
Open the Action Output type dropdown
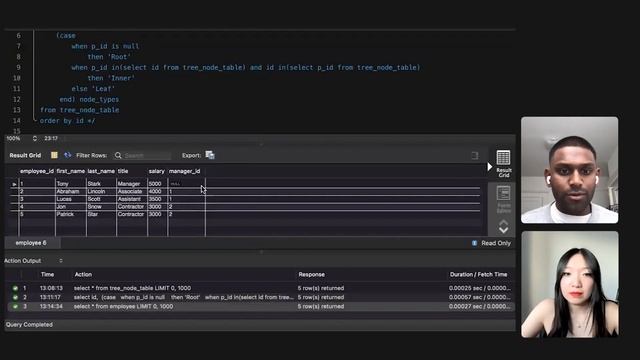(x=61, y=261)
